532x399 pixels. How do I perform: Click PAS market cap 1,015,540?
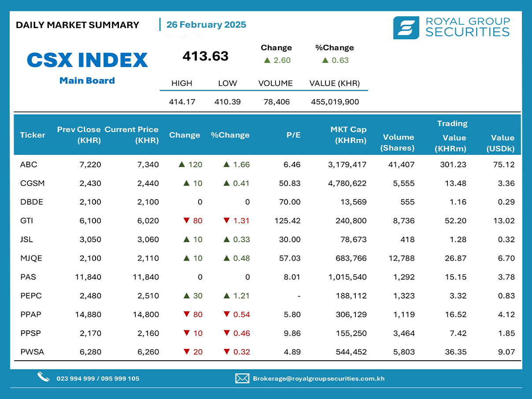[x=348, y=277]
